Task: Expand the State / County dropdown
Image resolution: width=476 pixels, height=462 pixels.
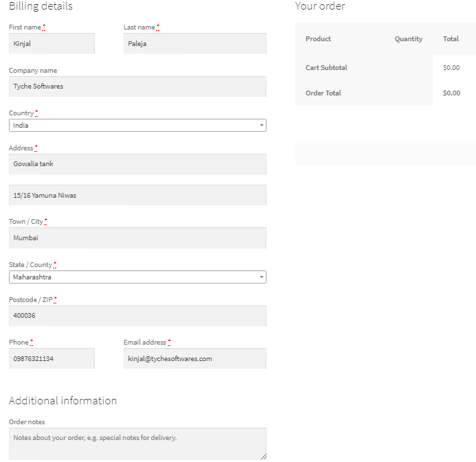Action: [137, 277]
